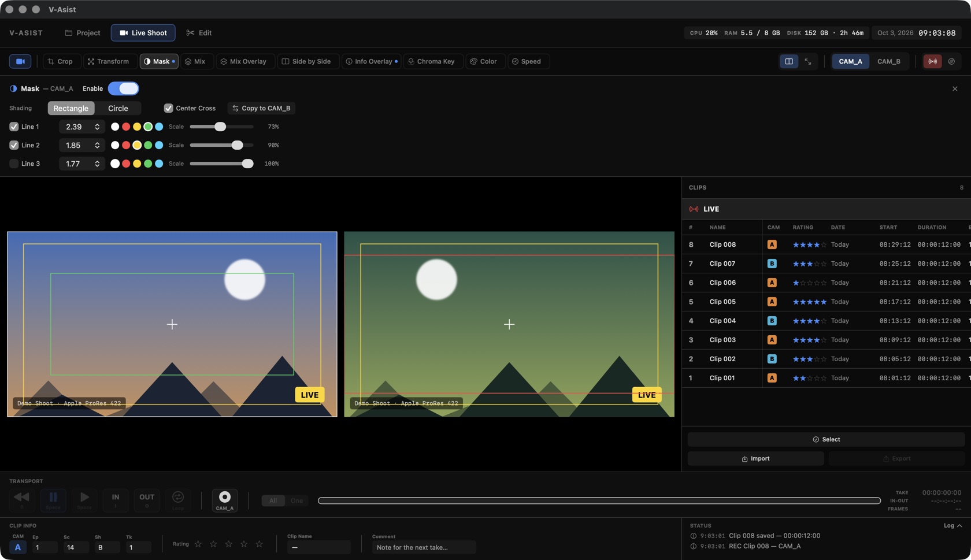Click the rewind transport button
This screenshot has height=560, width=971.
22,500
